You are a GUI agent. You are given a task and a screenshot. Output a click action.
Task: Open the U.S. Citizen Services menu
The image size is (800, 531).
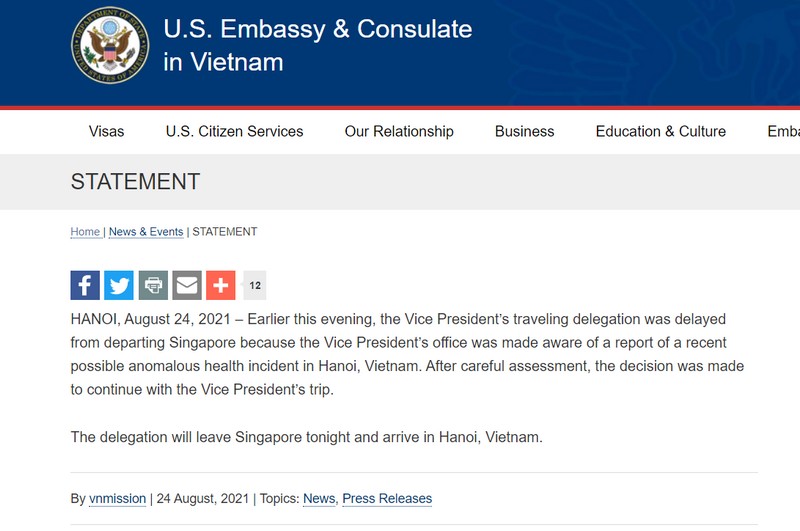[234, 132]
